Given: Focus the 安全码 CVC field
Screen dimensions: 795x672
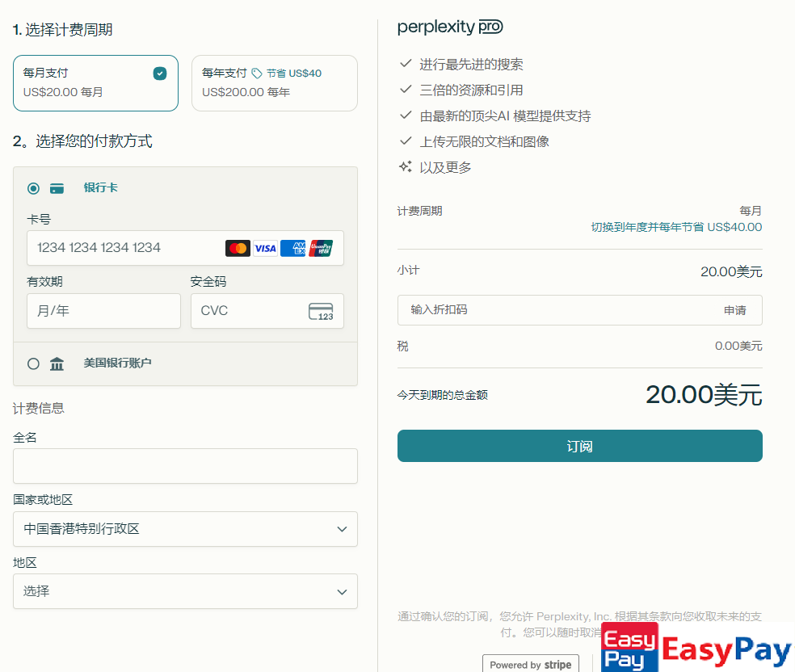Looking at the screenshot, I should click(x=267, y=311).
